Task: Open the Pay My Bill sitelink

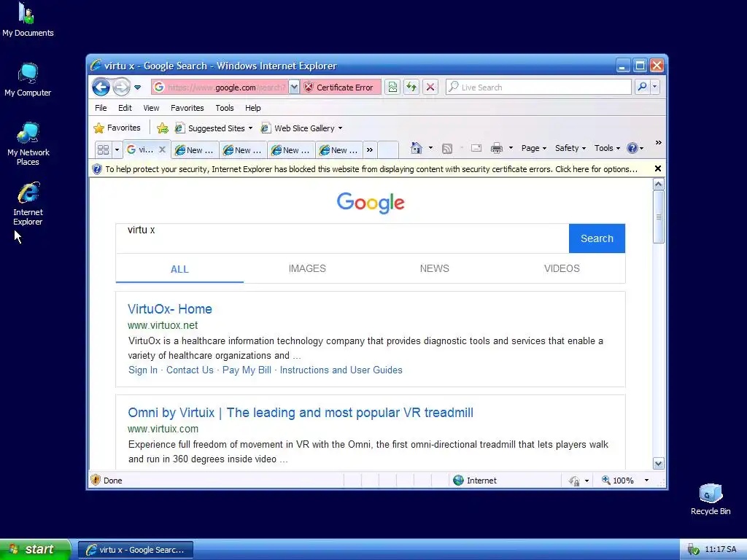Action: [247, 370]
